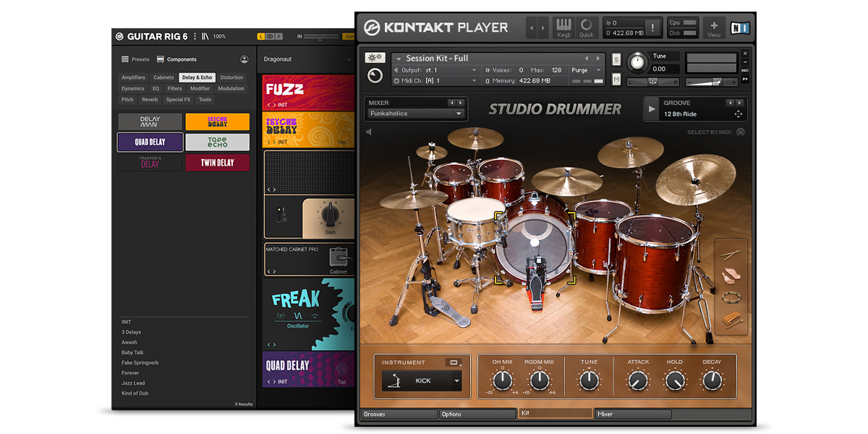The height and width of the screenshot is (434, 868).
Task: Toggle the stereo link input button in Guitar Rig
Action: click(270, 36)
